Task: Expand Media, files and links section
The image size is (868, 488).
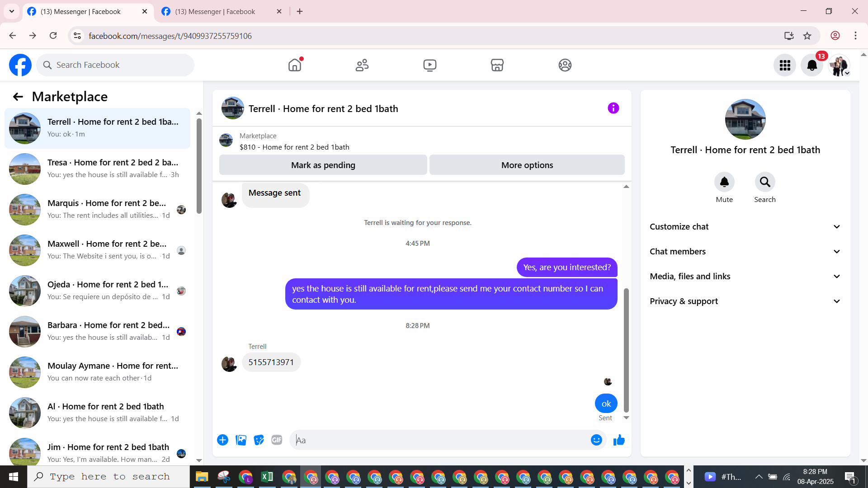Action: [x=745, y=277]
